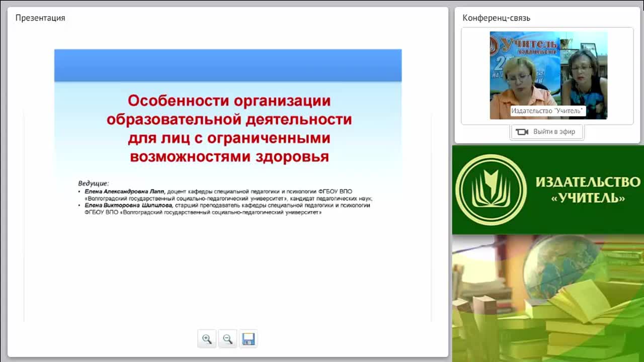Viewport: 644px width, 362px height.
Task: Click the globe and books image
Action: 548,298
